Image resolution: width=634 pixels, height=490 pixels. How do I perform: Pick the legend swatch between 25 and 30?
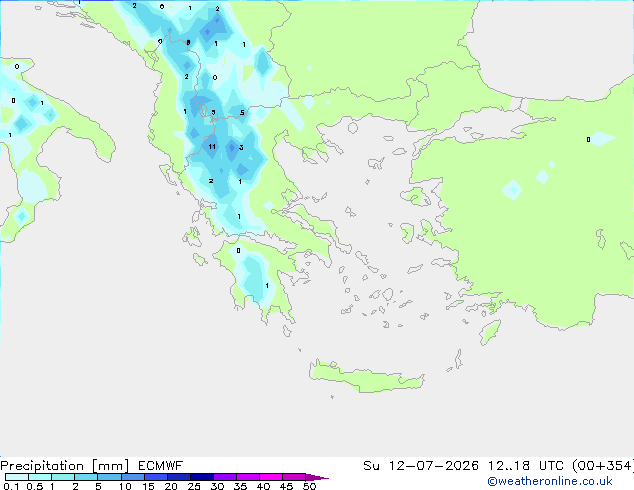(201, 477)
